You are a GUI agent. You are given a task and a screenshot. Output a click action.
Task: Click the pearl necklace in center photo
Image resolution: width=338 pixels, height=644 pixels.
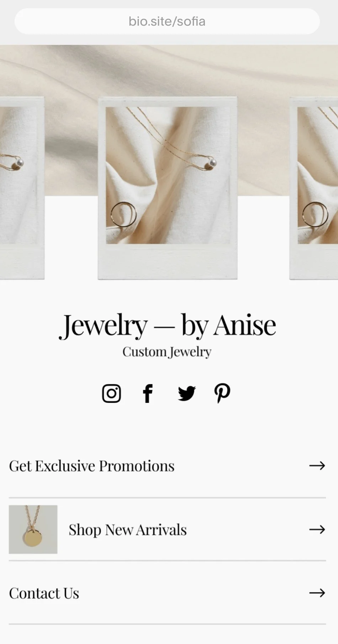(x=213, y=163)
